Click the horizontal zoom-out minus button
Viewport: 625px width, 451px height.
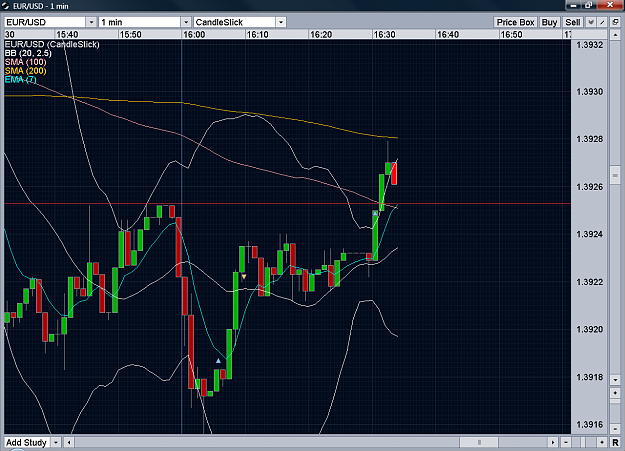[566, 442]
